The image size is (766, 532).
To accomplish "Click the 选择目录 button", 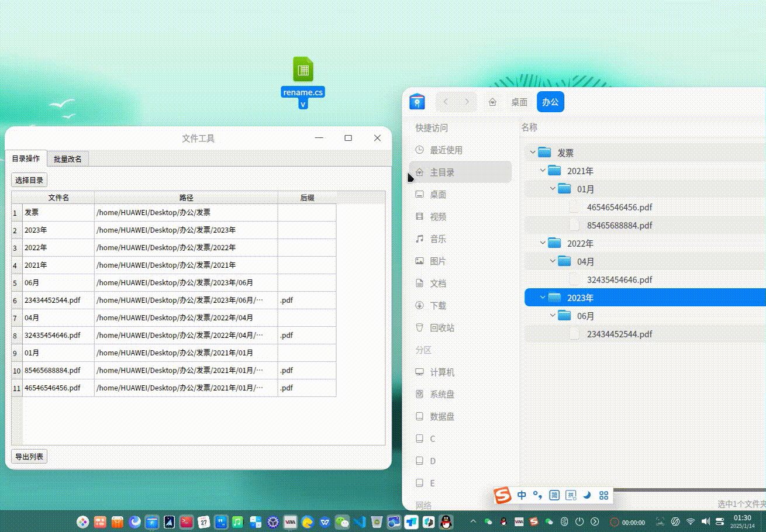I will point(29,180).
